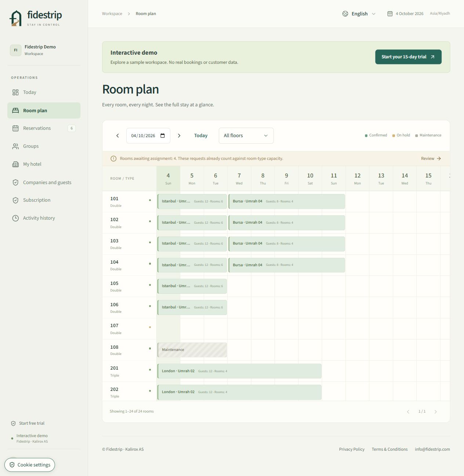Open the Today dashboard icon

coord(15,92)
